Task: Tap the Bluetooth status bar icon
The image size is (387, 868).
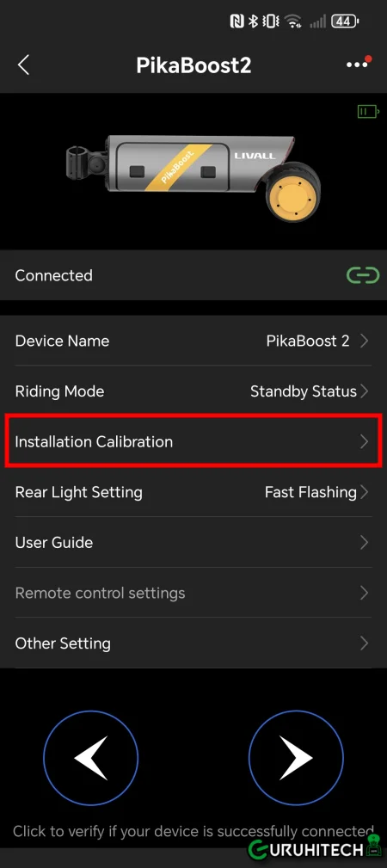Action: [254, 22]
